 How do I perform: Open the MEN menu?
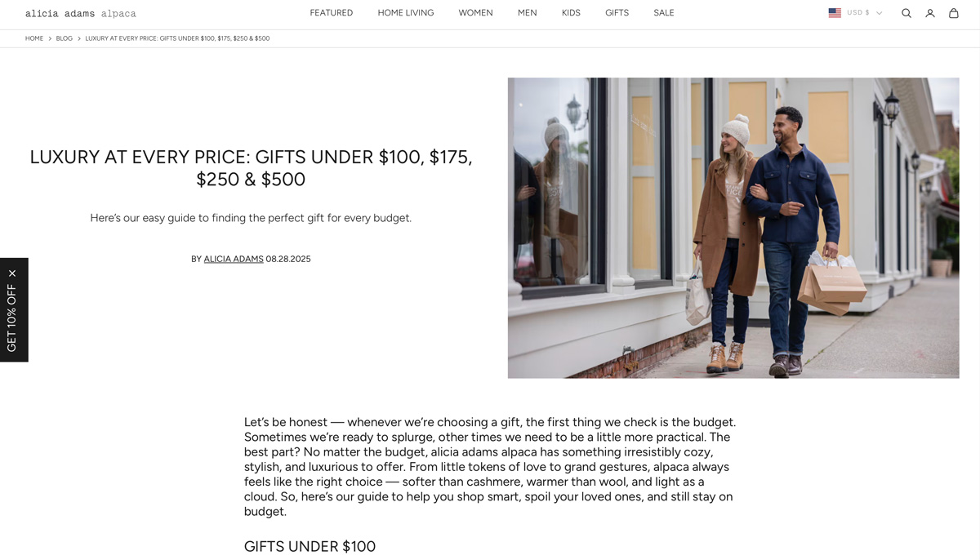point(528,13)
